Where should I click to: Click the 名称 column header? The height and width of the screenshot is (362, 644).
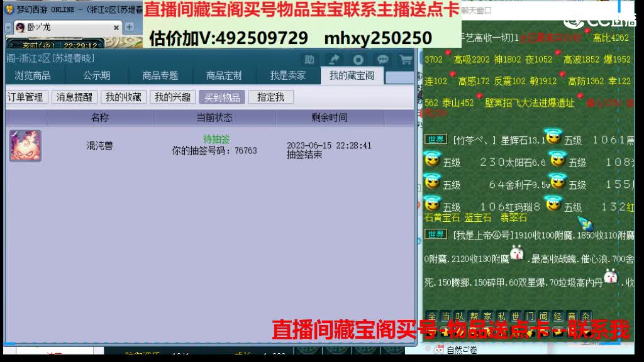(100, 118)
